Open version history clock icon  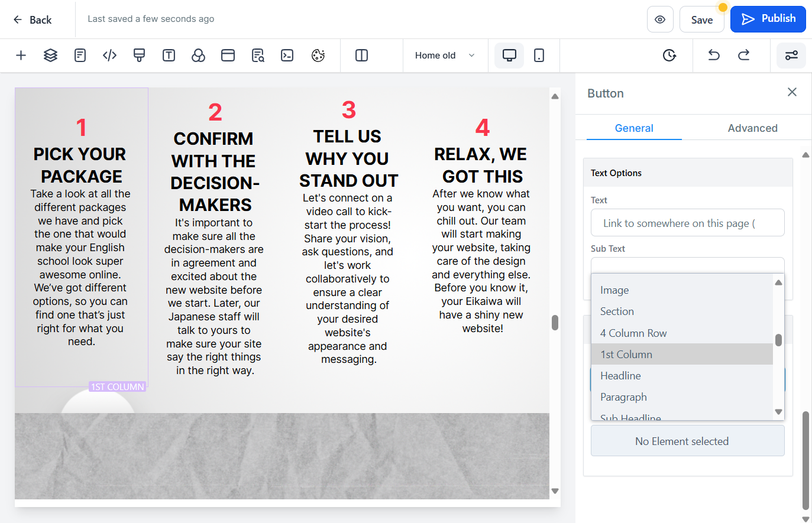pos(669,56)
